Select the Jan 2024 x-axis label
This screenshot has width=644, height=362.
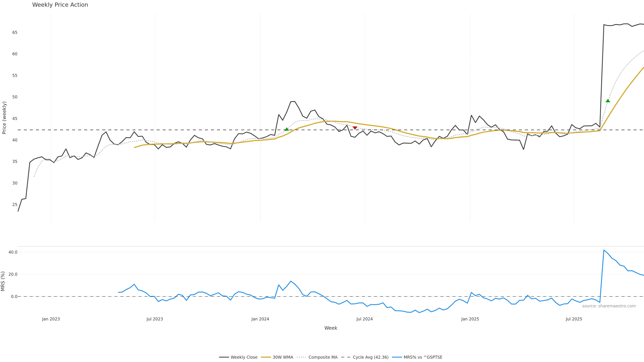[260, 319]
